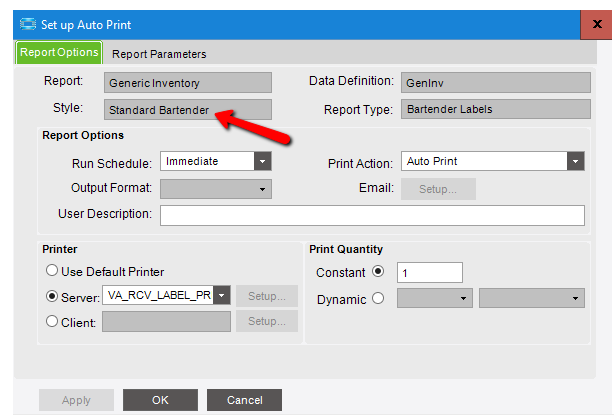Click the Constant quantity value field
Image resolution: width=614 pixels, height=415 pixels.
[x=429, y=272]
